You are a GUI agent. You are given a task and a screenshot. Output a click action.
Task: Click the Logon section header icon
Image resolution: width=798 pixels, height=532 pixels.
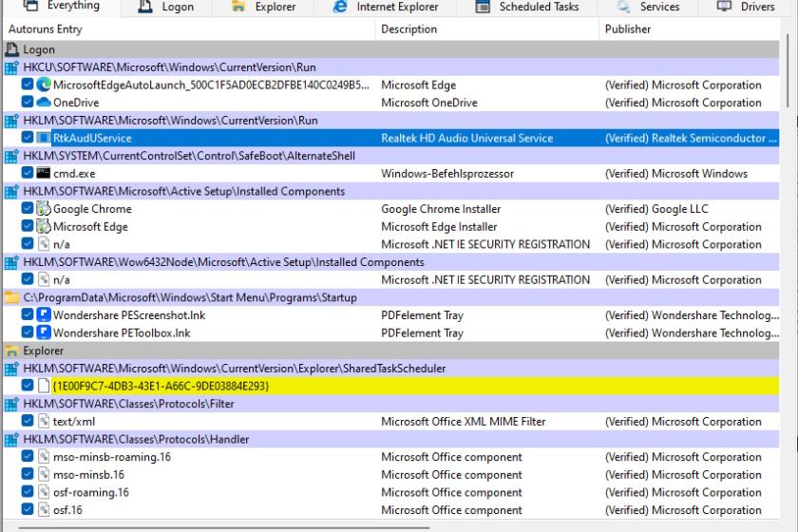tap(11, 49)
